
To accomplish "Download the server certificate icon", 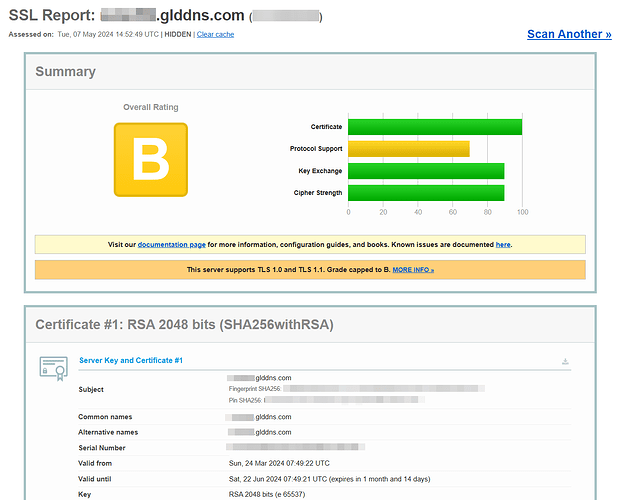I will pos(565,361).
